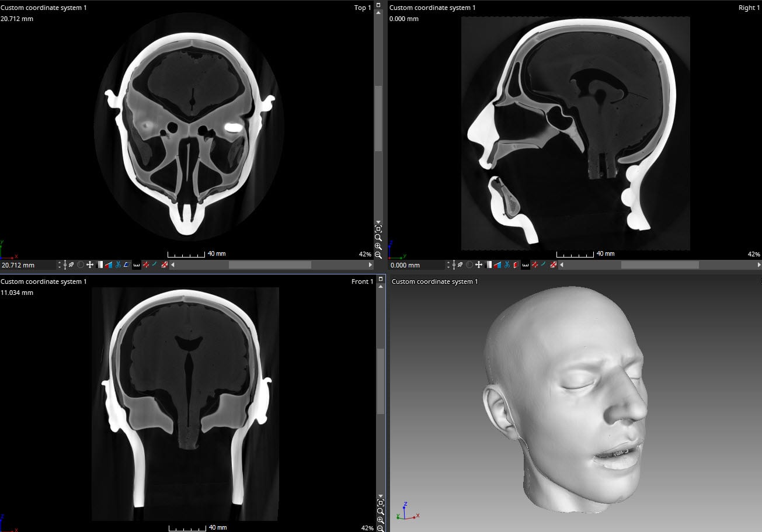Zoom in on the Top view

pos(378,246)
